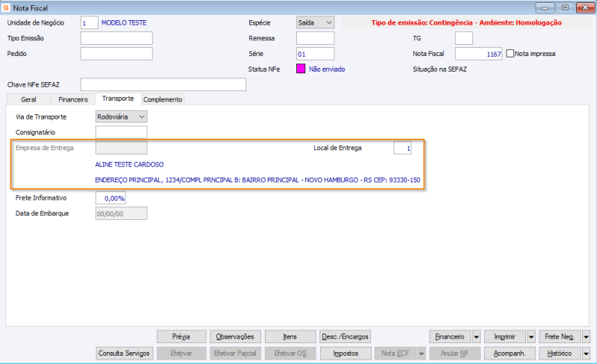Viewport: 597px width, 364px height.
Task: Select the Transporte tab
Action: (x=118, y=98)
